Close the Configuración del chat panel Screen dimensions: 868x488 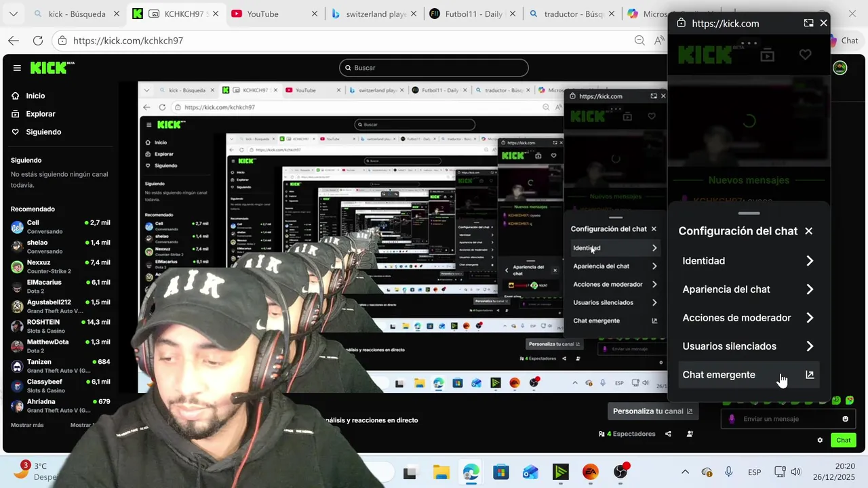coord(808,231)
